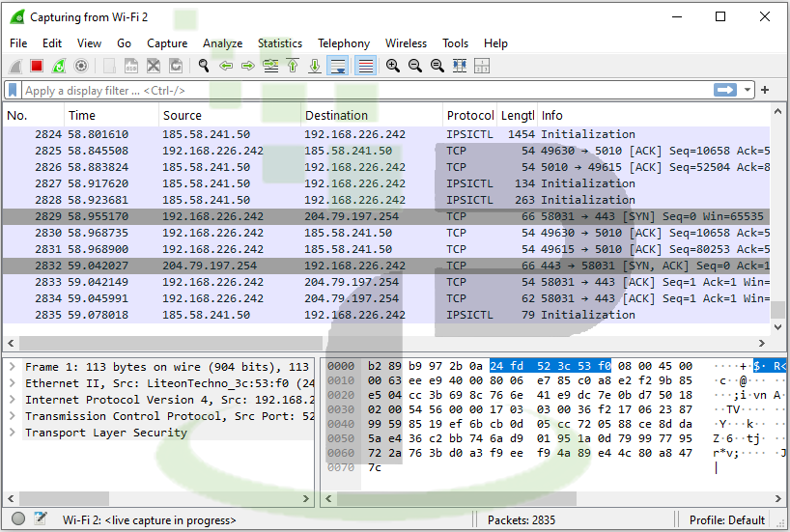This screenshot has height=532, width=790.
Task: Apply display filter with arrow button
Action: point(725,90)
